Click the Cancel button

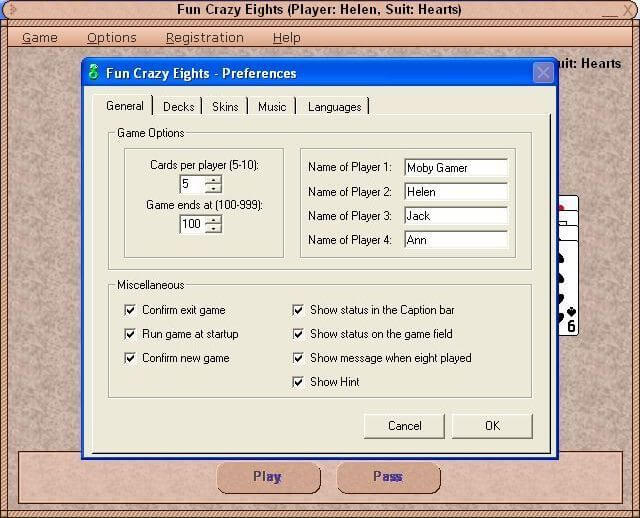(404, 426)
